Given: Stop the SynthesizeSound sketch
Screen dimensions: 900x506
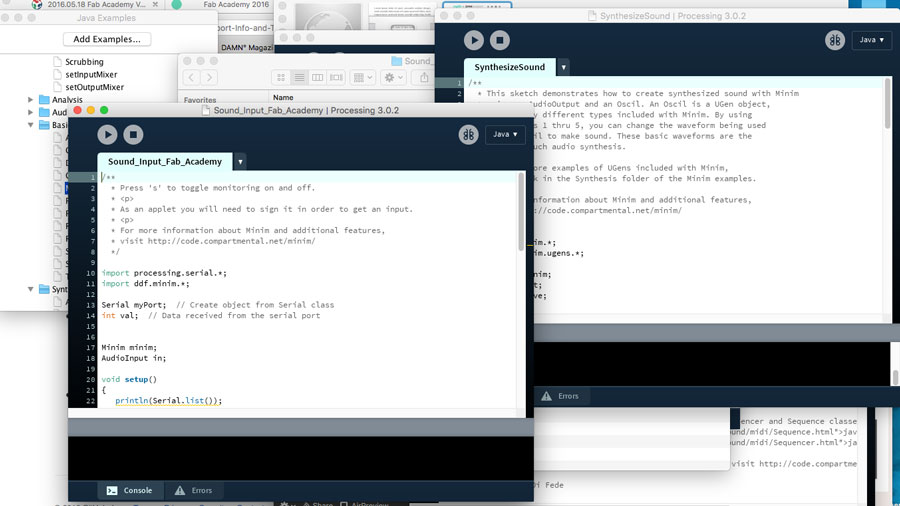Looking at the screenshot, I should click(500, 40).
